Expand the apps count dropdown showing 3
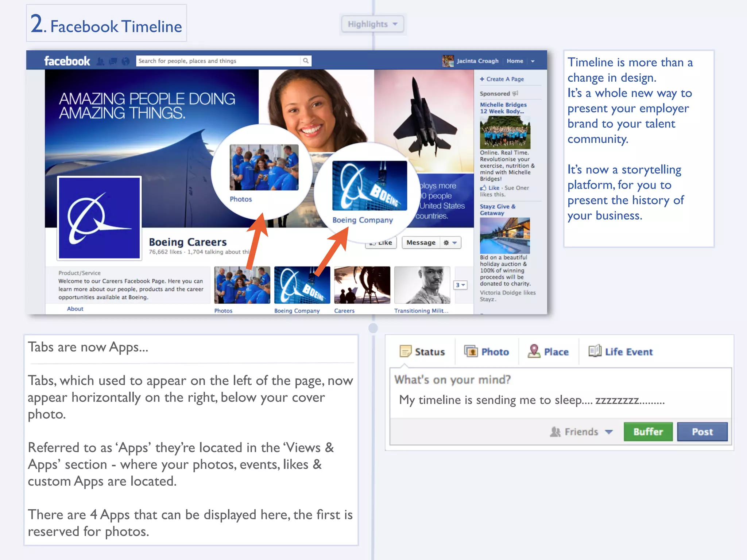 [460, 285]
